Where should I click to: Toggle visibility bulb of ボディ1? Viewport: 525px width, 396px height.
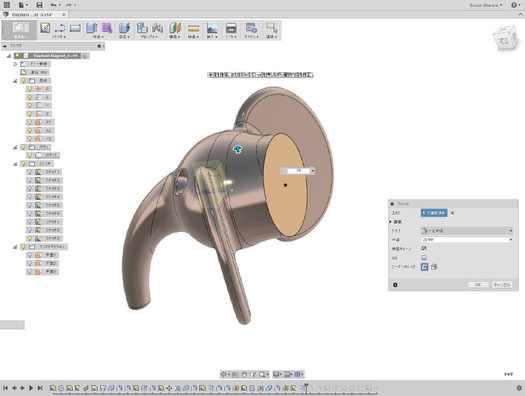[29, 155]
